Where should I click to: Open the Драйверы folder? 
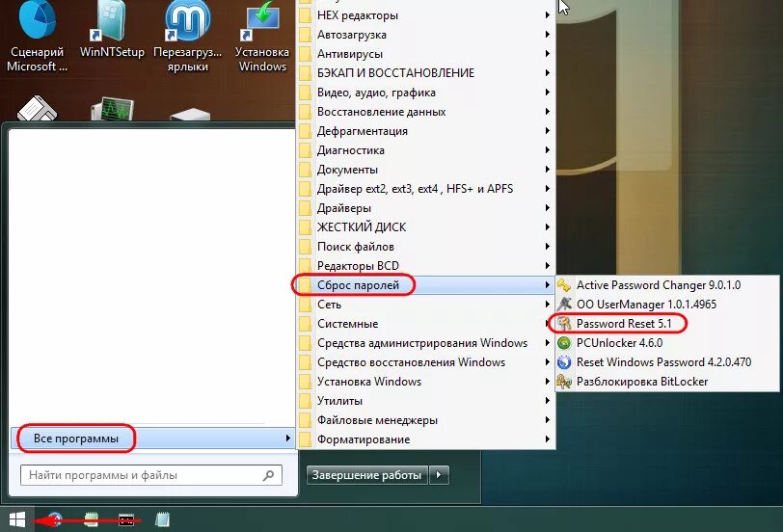[x=426, y=208]
